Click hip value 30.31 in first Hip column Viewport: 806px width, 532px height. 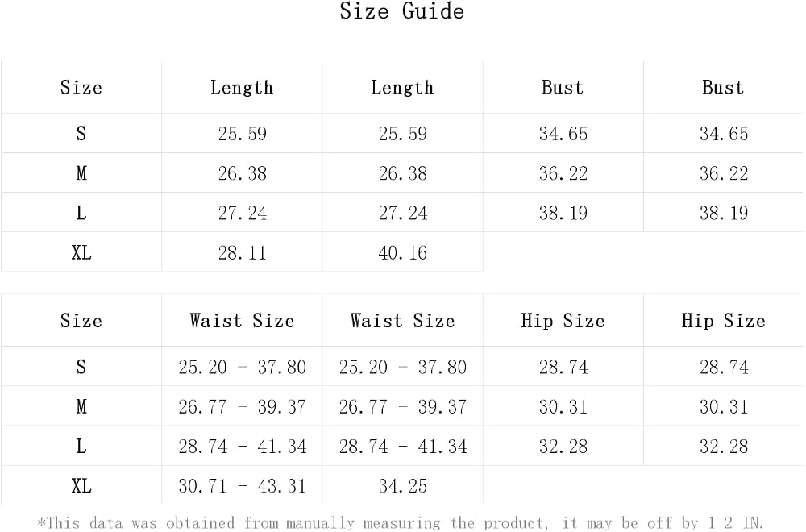(563, 406)
